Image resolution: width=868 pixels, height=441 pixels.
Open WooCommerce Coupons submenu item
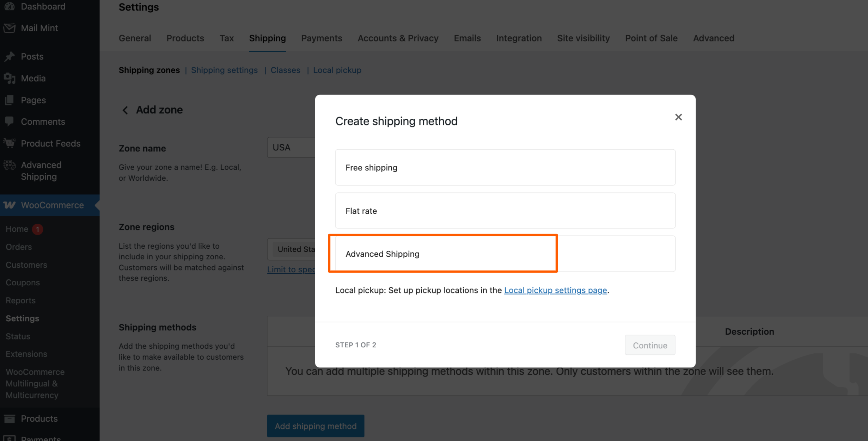(23, 282)
